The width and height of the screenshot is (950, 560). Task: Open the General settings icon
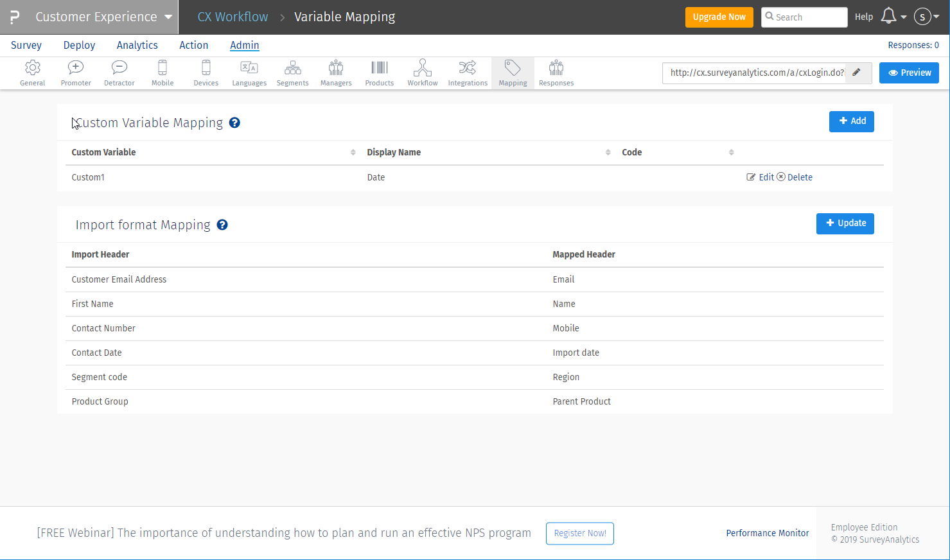[32, 73]
